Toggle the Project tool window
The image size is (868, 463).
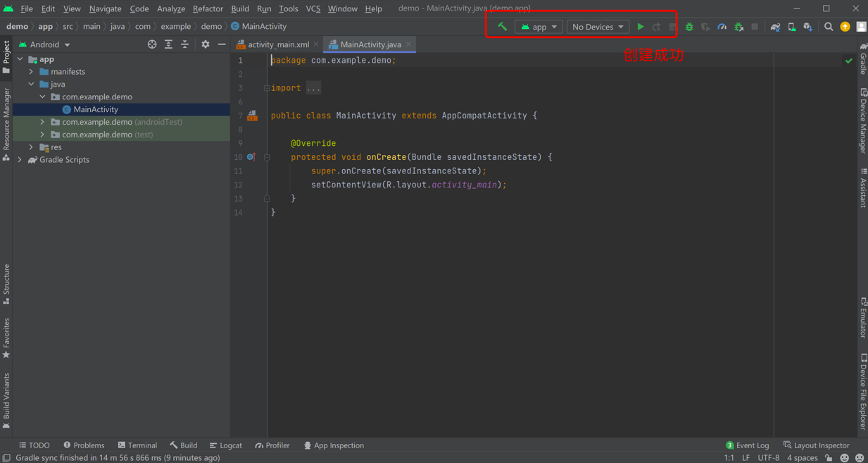click(x=6, y=56)
